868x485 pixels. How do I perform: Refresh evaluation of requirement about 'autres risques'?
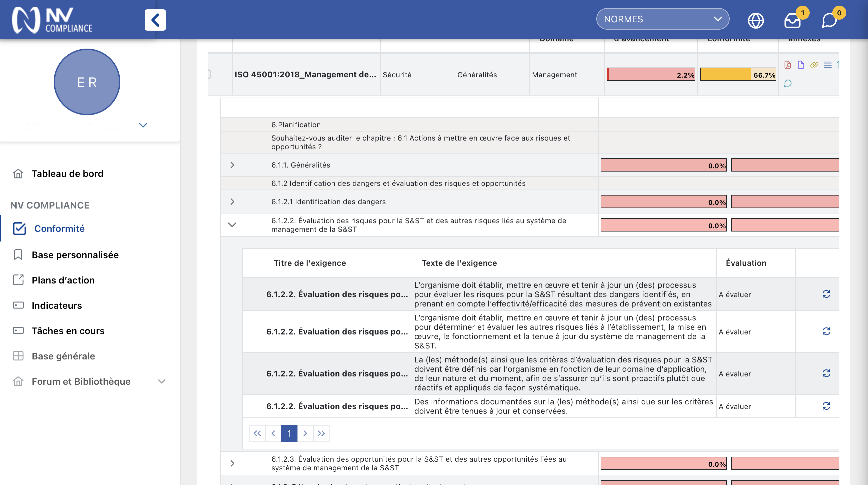click(x=826, y=331)
